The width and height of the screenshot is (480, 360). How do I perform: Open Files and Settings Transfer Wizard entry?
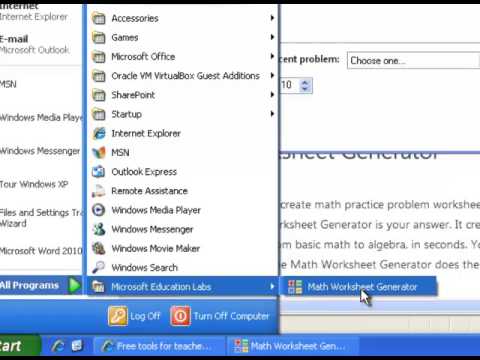click(x=41, y=218)
